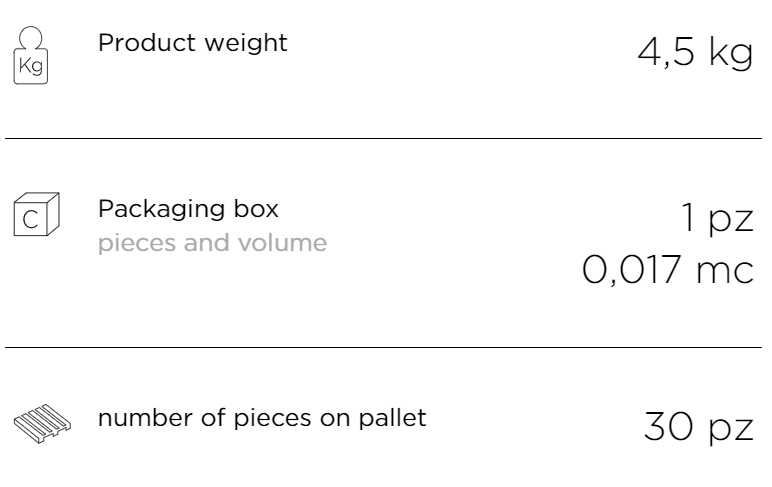Select the Product weight label
Image resolution: width=772 pixels, height=487 pixels.
[193, 42]
